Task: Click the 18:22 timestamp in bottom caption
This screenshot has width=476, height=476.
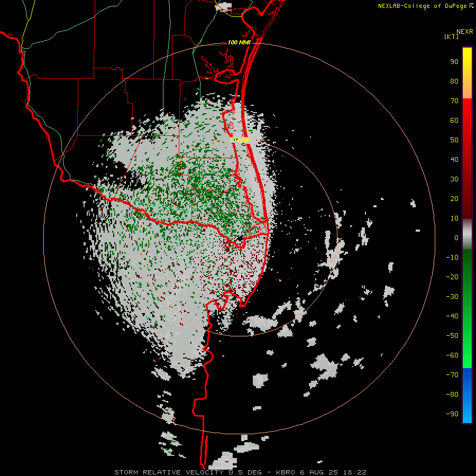Action: pyautogui.click(x=354, y=472)
